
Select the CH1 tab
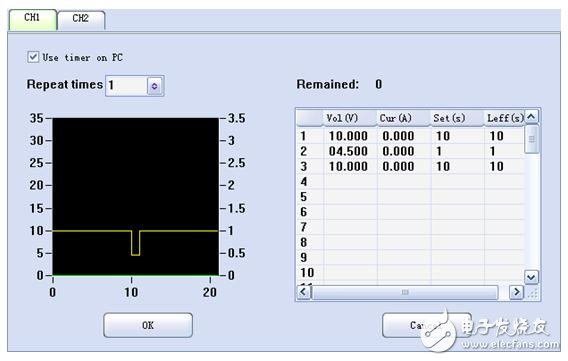tap(33, 19)
